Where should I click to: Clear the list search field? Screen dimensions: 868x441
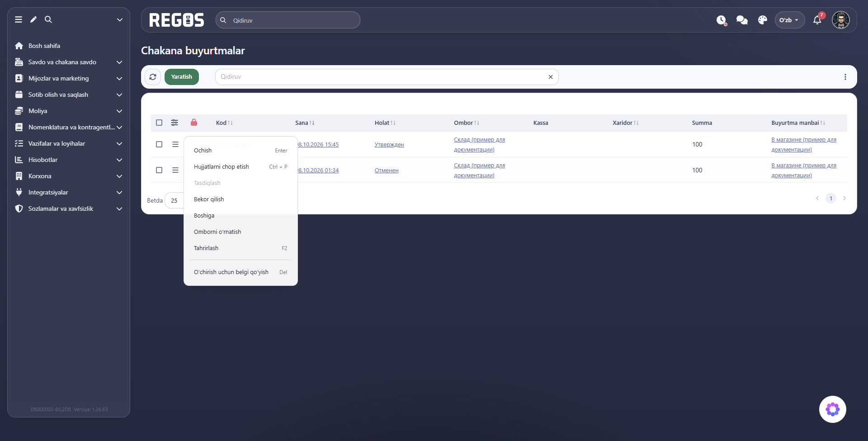(x=551, y=77)
